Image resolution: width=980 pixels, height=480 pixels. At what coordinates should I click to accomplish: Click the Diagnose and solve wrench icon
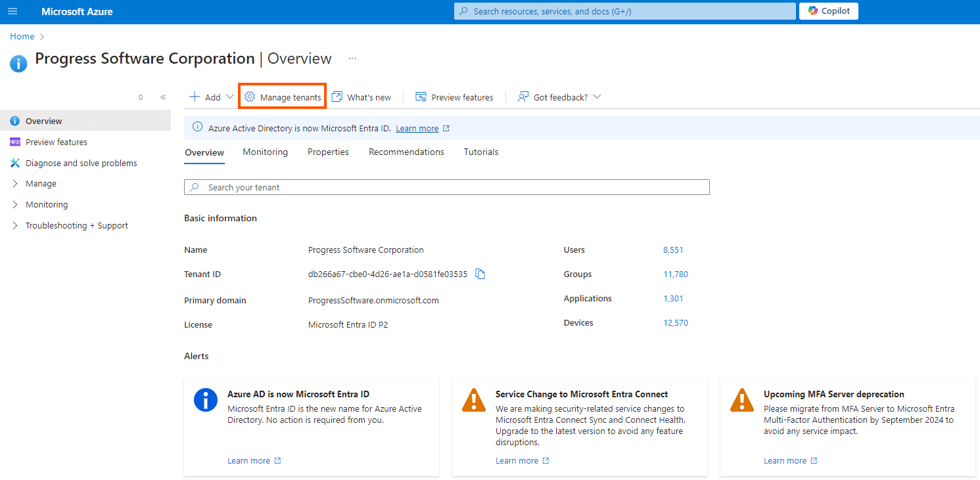(15, 163)
